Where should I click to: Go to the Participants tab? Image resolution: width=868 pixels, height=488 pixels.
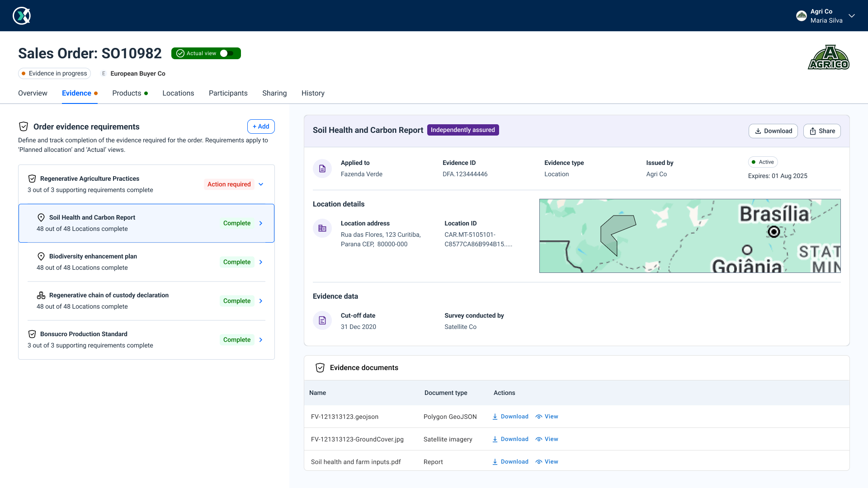pos(228,93)
